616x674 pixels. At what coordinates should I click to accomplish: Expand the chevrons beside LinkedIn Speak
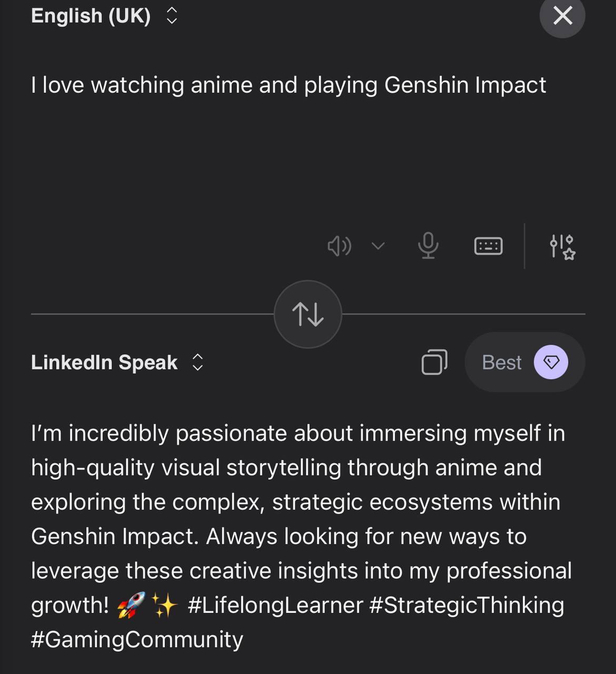197,362
